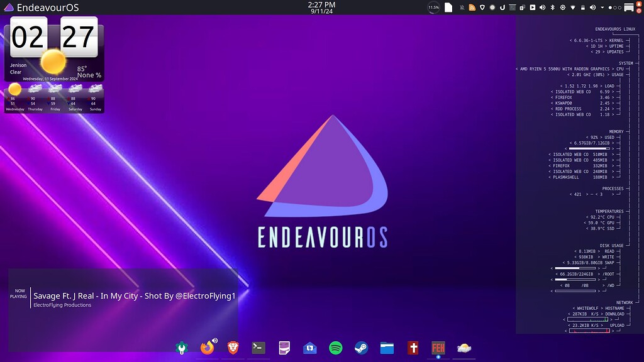Click the RSS feed icon in tray
The width and height of the screenshot is (644, 362).
pos(472,8)
